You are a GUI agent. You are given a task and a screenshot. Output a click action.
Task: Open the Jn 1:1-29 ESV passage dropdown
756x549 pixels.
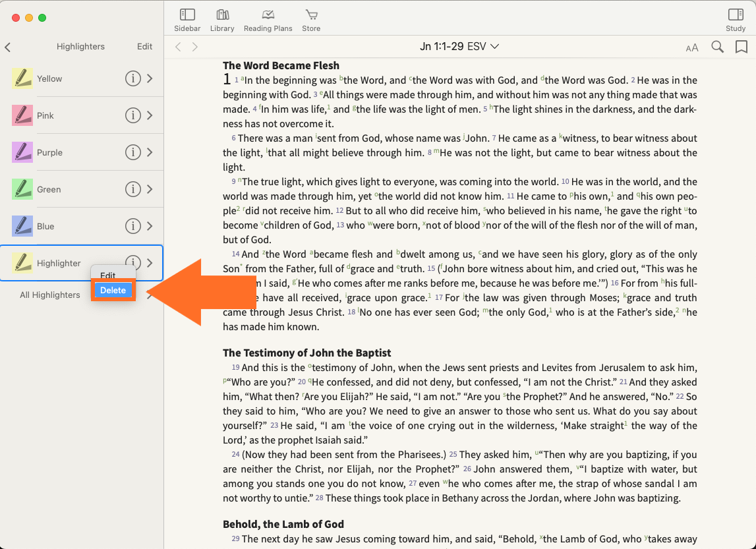(459, 47)
